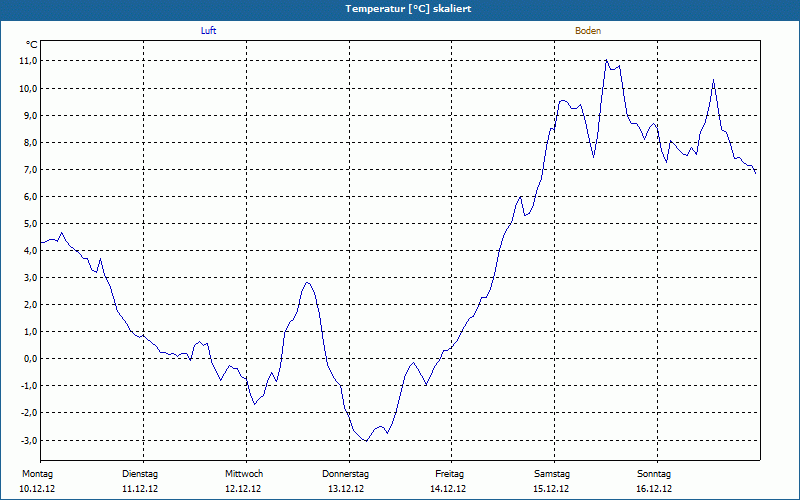Click the 10,0 y-axis label
Image resolution: width=800 pixels, height=500 pixels.
point(28,88)
